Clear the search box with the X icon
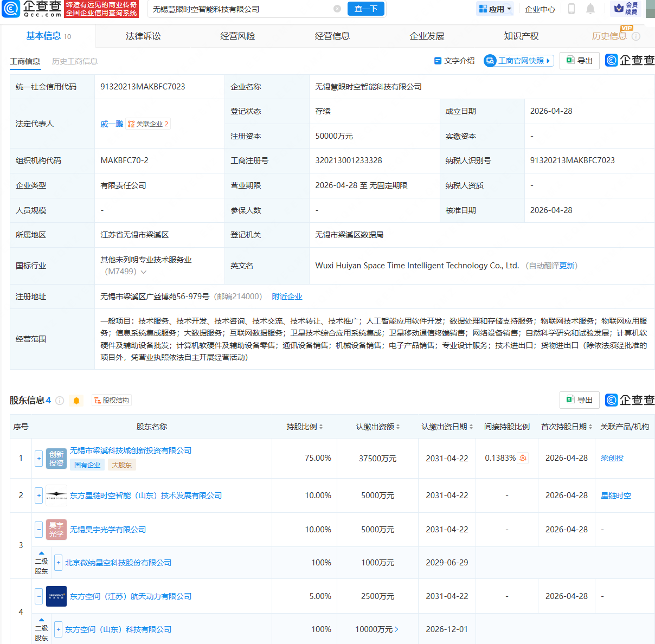 pyautogui.click(x=337, y=9)
